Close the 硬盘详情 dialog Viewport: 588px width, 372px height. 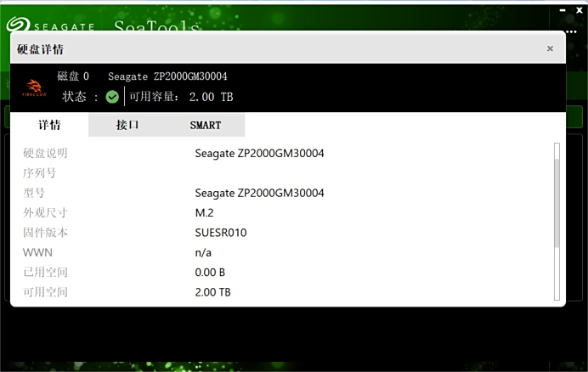click(x=550, y=49)
